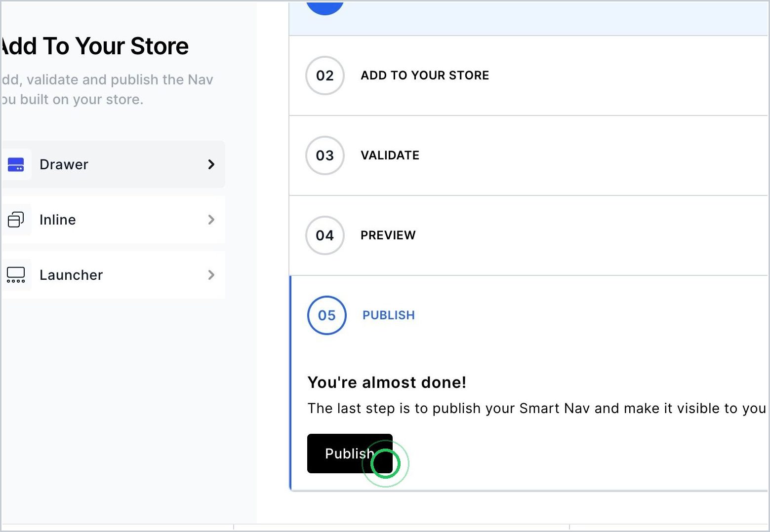Screen dimensions: 770x532
Task: Expand the Inline option chevron
Action: (x=211, y=220)
